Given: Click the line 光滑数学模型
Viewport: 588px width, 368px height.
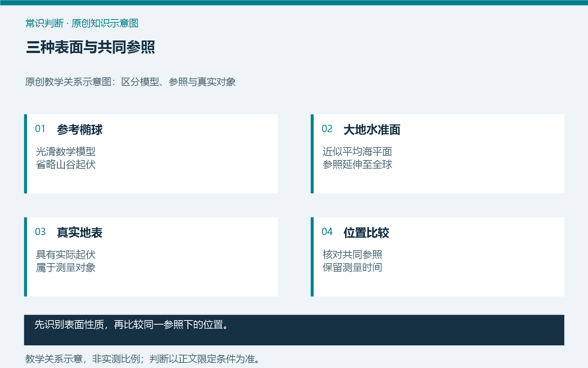Looking at the screenshot, I should [x=66, y=151].
